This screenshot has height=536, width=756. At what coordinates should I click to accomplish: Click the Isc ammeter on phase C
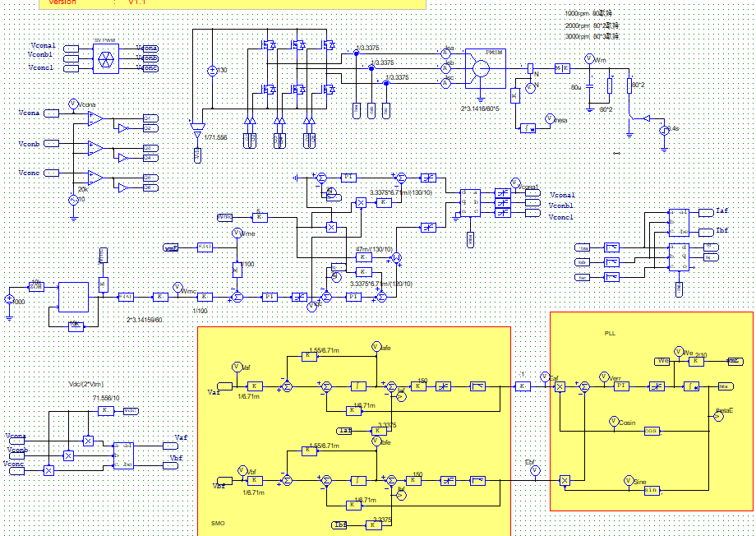pyautogui.click(x=445, y=83)
